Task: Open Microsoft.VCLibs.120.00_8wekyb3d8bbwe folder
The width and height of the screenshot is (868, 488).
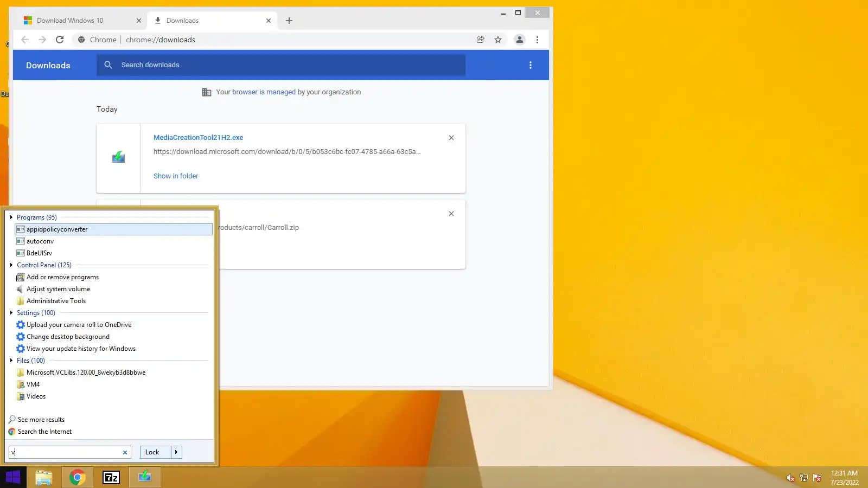Action: click(114, 373)
